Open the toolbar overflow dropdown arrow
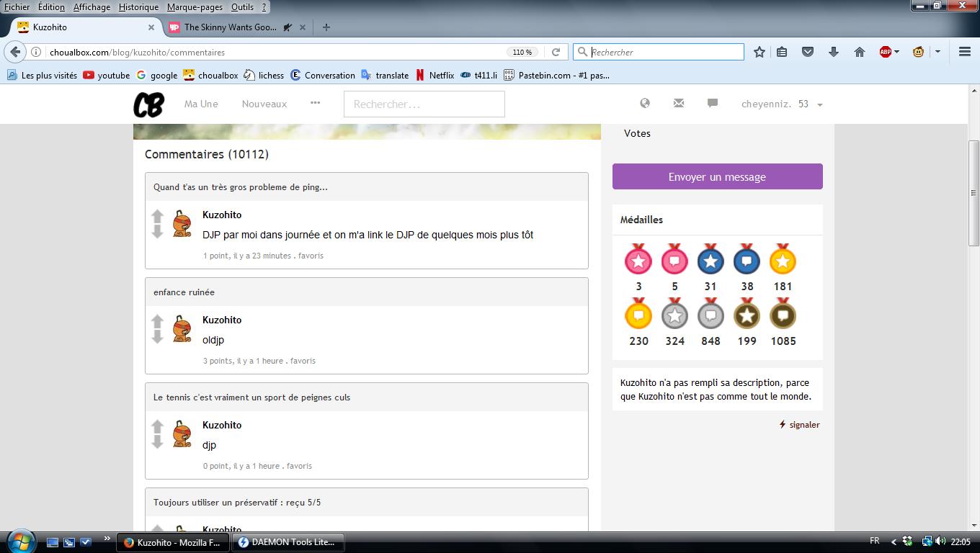Image resolution: width=980 pixels, height=553 pixels. [937, 52]
